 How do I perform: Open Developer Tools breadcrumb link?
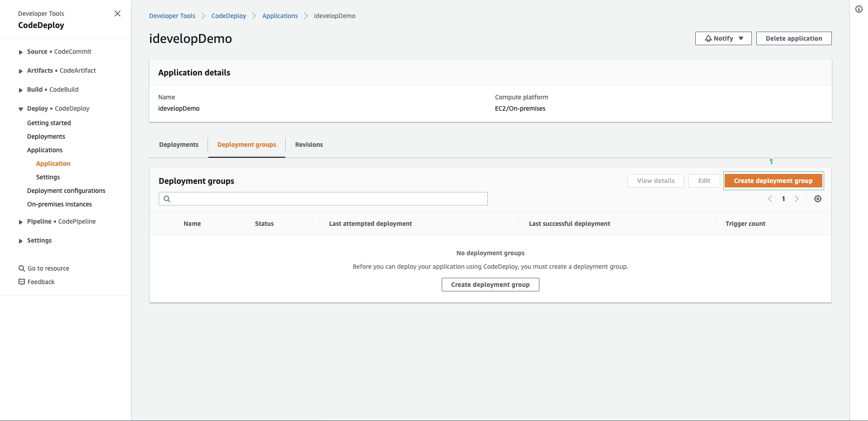[172, 16]
